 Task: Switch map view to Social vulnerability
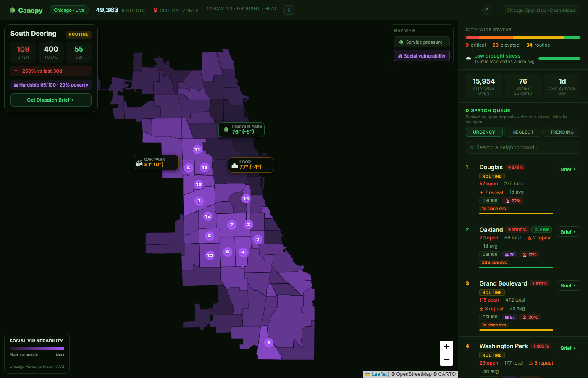[421, 56]
